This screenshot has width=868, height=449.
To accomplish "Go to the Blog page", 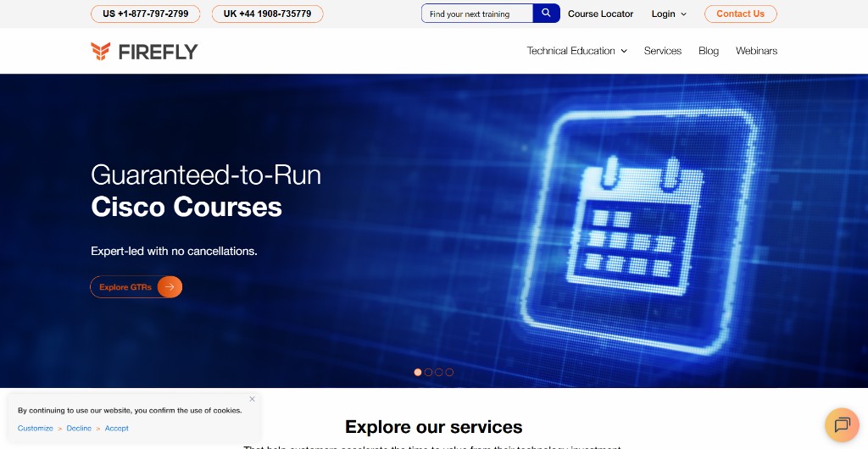I will [708, 51].
